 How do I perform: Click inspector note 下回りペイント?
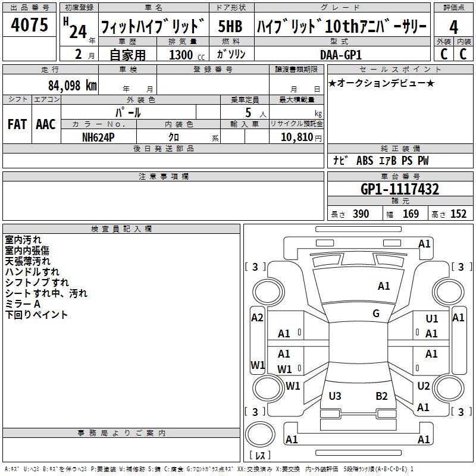36,315
